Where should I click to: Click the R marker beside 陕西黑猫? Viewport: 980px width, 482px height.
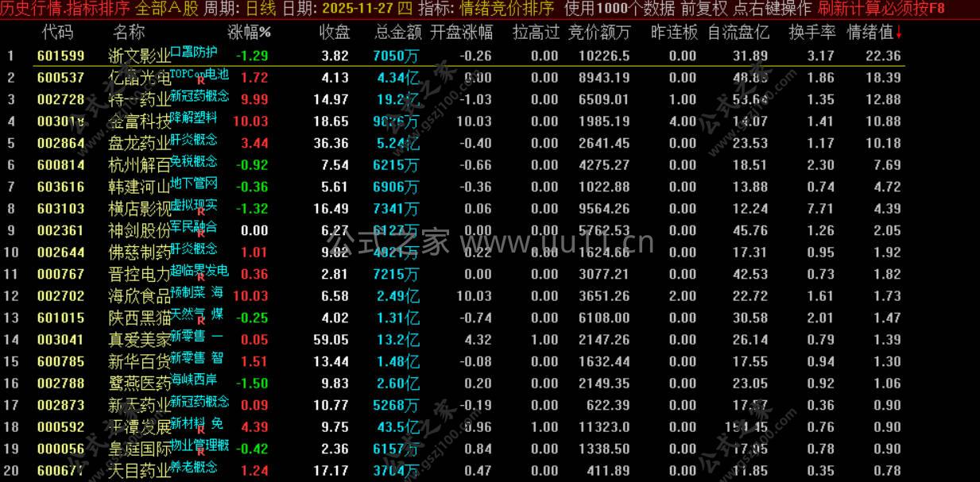pos(201,321)
